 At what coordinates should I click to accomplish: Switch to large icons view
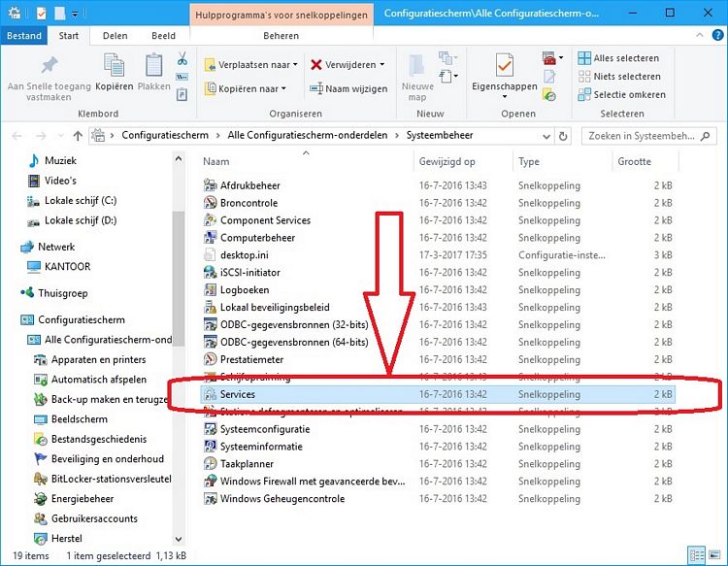(x=714, y=555)
